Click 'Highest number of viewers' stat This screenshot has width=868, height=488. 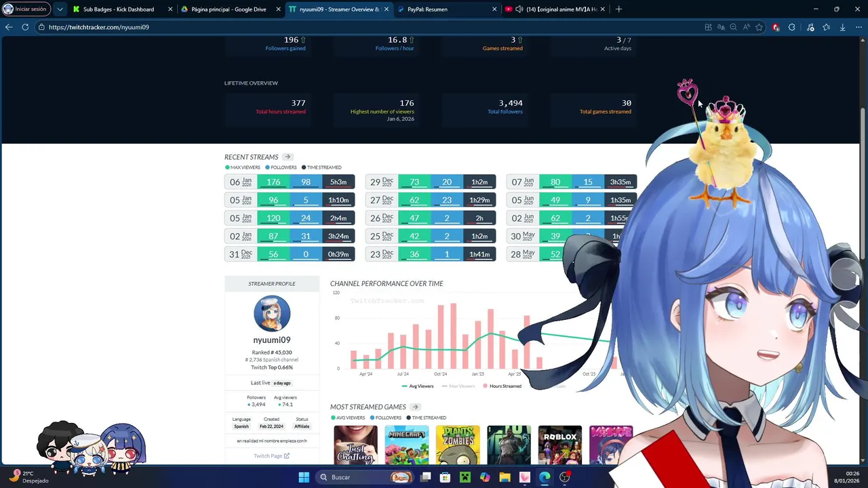tap(382, 112)
